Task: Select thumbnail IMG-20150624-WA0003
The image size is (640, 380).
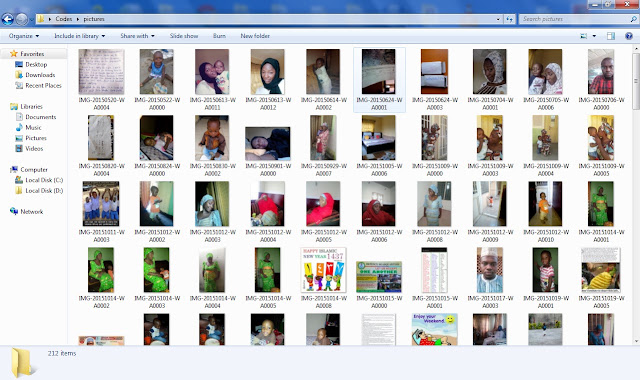Action: (434, 71)
